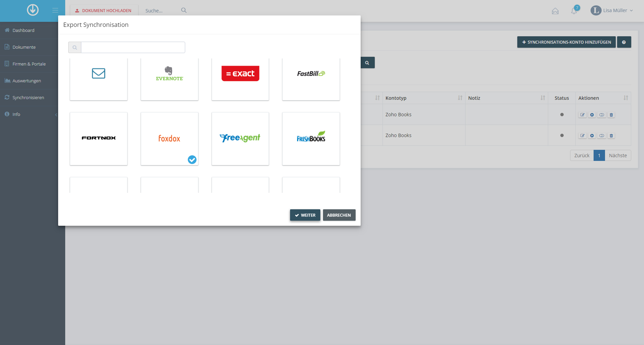Screen dimensions: 644x345
Task: Cancel the dialog with Abbrechen
Action: click(x=339, y=215)
